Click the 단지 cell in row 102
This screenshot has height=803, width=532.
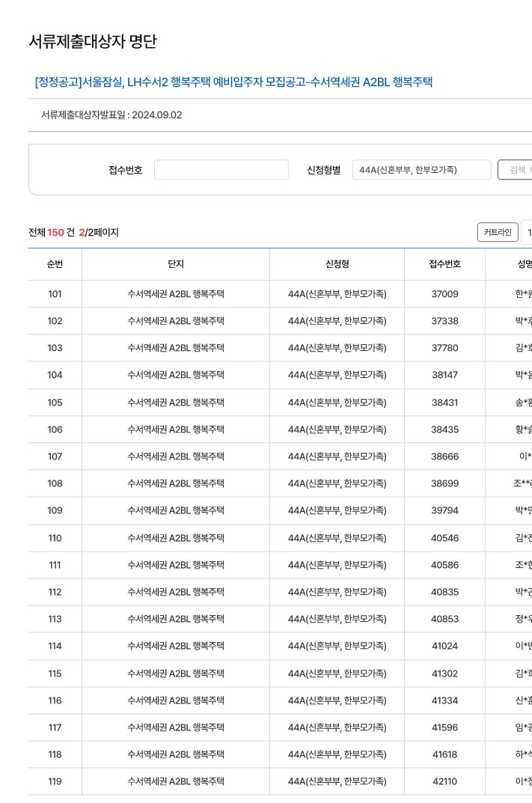176,321
